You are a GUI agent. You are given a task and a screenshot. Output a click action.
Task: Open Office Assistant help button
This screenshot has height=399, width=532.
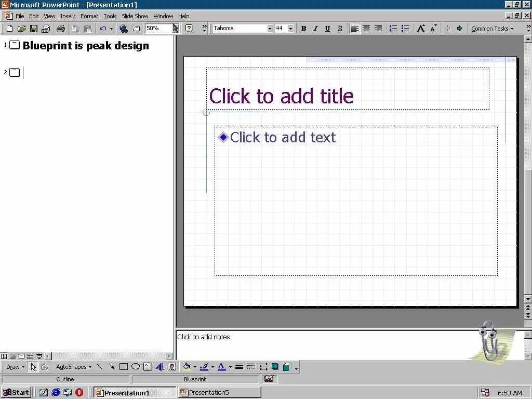point(189,29)
